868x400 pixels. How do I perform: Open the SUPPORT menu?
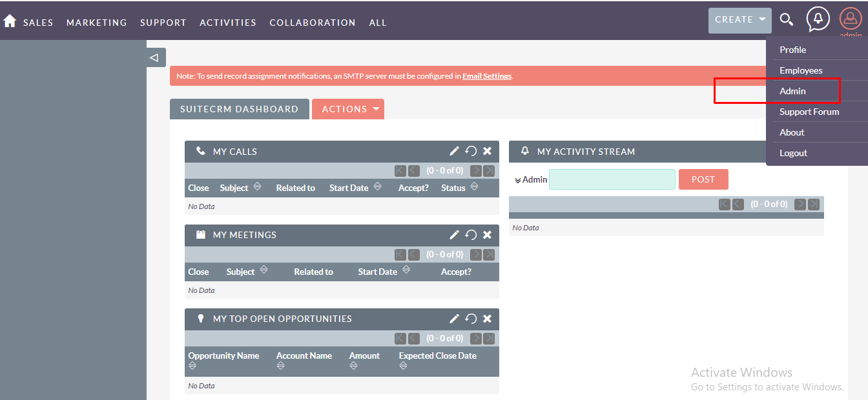point(163,23)
